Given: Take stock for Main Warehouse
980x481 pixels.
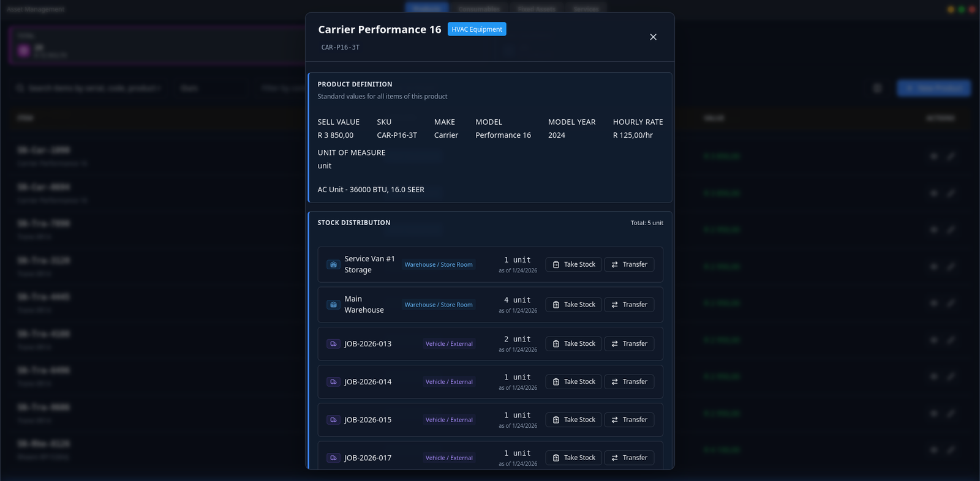Looking at the screenshot, I should click(573, 305).
